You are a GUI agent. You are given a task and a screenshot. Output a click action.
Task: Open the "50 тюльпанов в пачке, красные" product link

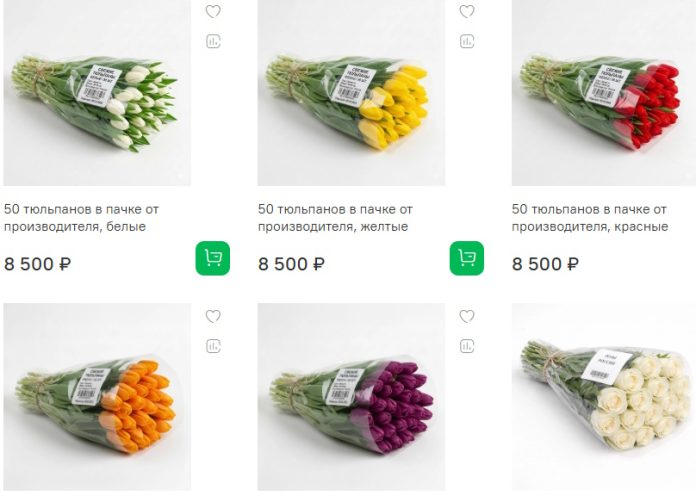point(590,218)
